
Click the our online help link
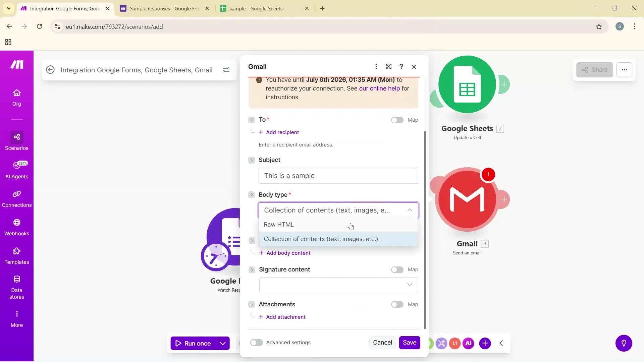pos(379,88)
